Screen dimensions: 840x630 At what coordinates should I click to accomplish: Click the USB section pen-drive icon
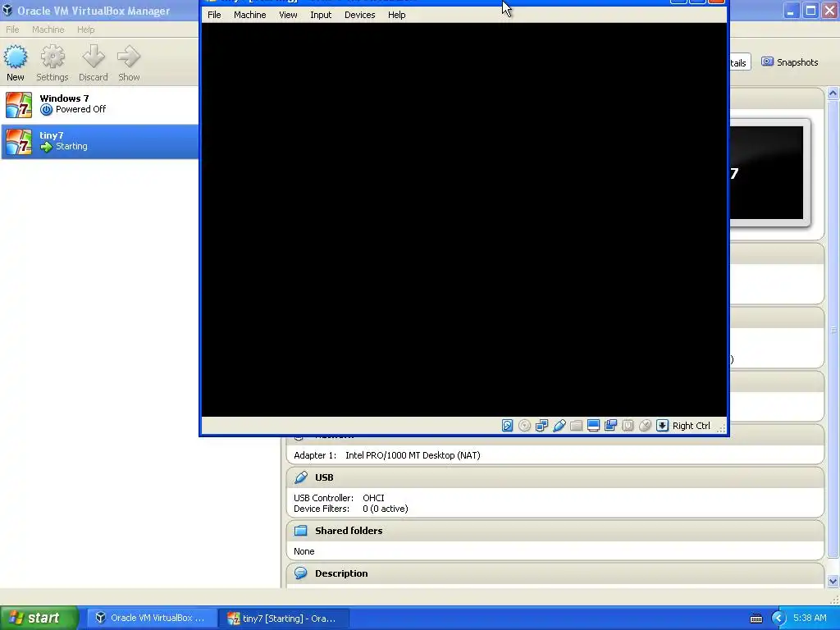click(x=301, y=477)
